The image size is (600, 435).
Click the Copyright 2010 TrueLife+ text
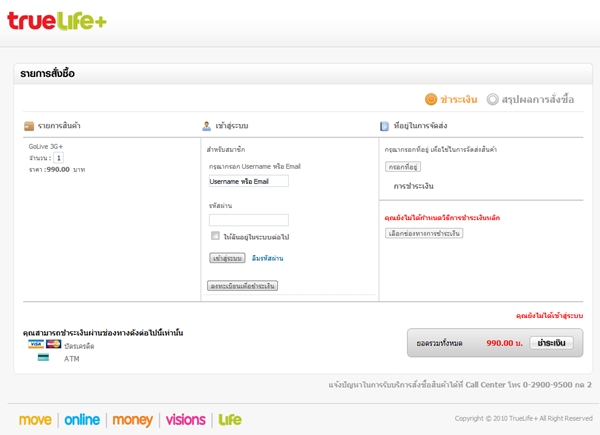(523, 419)
